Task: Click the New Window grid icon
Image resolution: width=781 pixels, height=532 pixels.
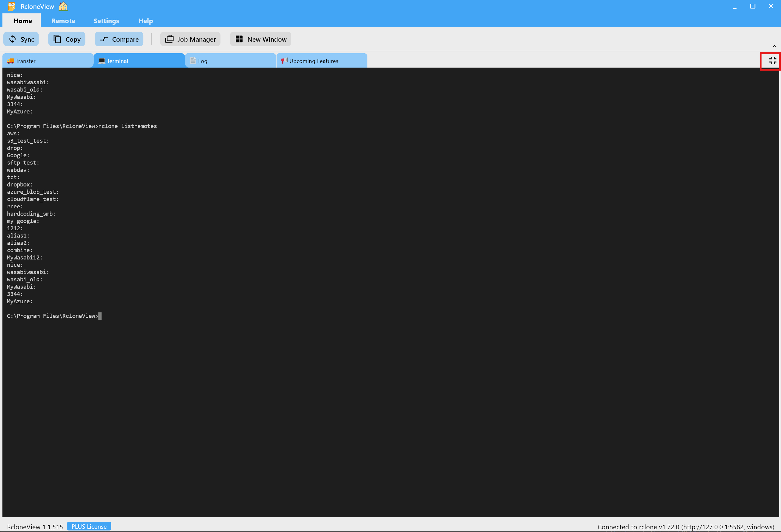Action: 239,39
